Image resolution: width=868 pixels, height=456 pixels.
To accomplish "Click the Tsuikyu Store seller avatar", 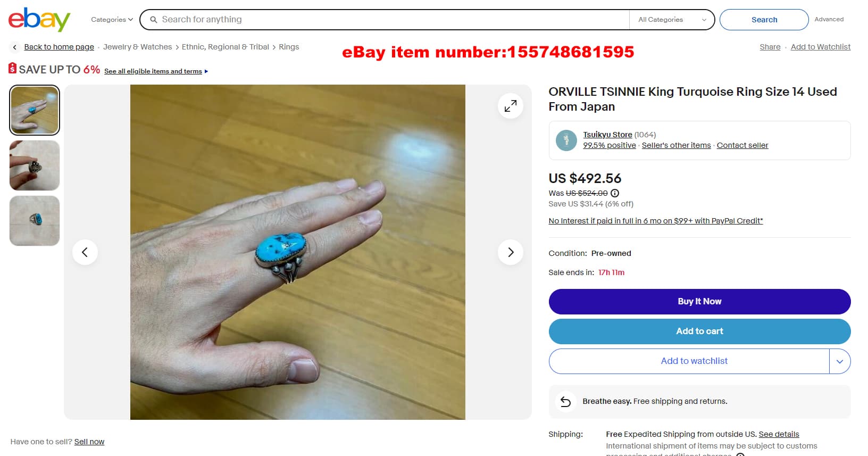I will coord(566,140).
